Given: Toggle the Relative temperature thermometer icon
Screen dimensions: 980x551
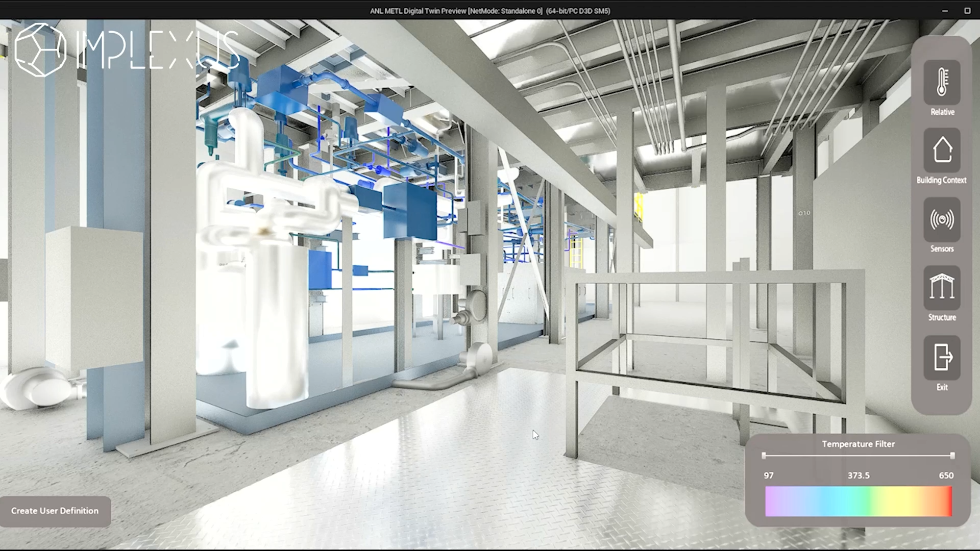Looking at the screenshot, I should 942,83.
